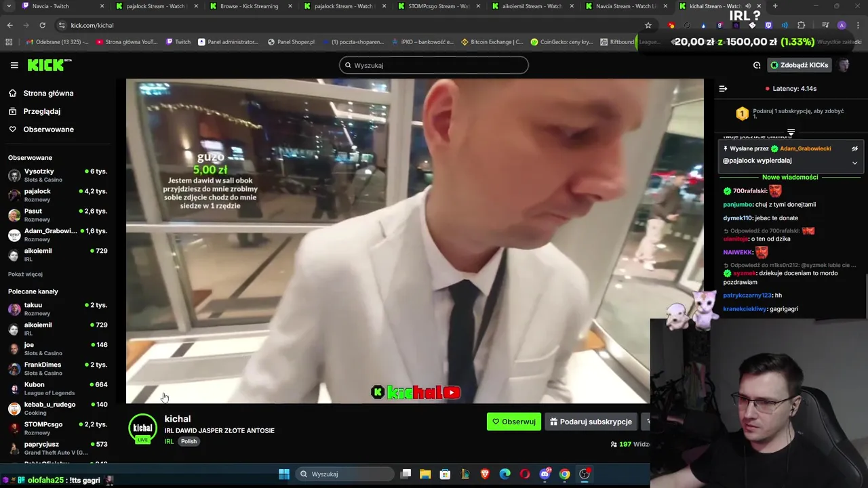Open the FrankDimes recommended channel

(x=58, y=369)
